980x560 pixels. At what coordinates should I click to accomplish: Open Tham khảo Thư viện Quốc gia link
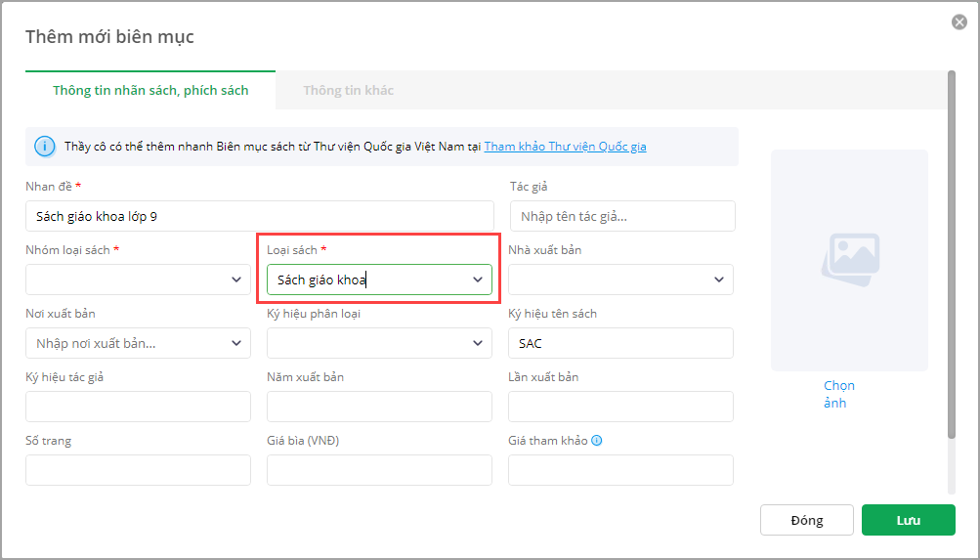(565, 147)
